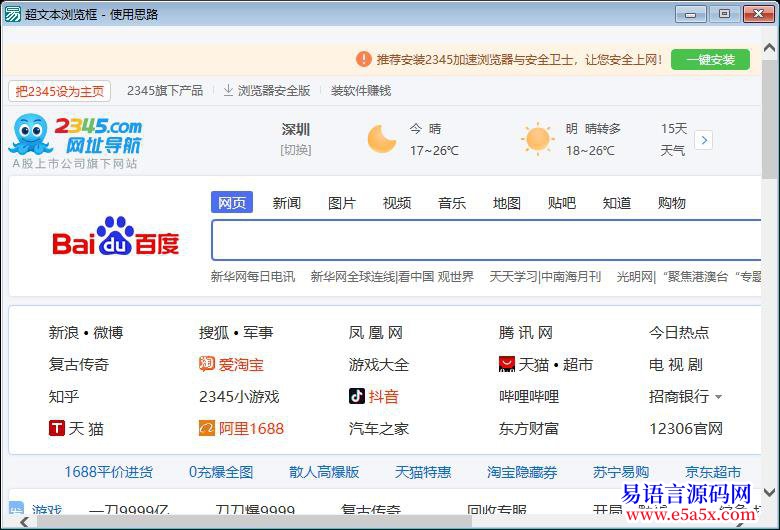Open the 知乎 link
The image size is (780, 530).
click(64, 396)
